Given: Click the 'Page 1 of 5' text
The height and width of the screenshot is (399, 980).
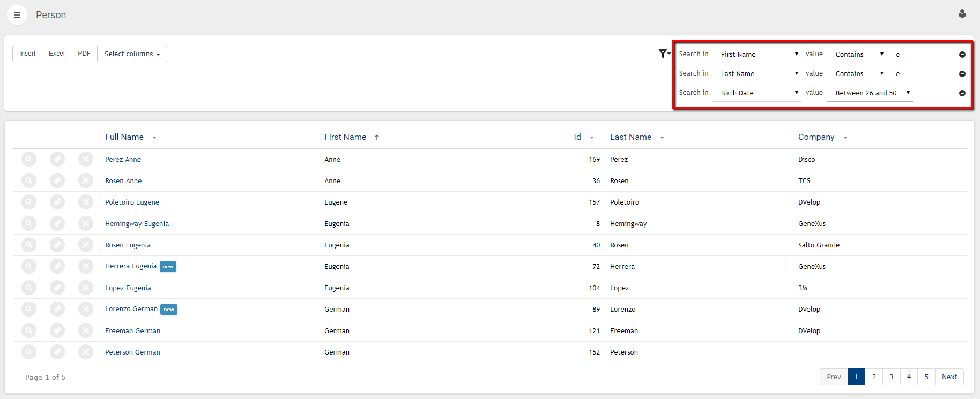Looking at the screenshot, I should pos(46,377).
